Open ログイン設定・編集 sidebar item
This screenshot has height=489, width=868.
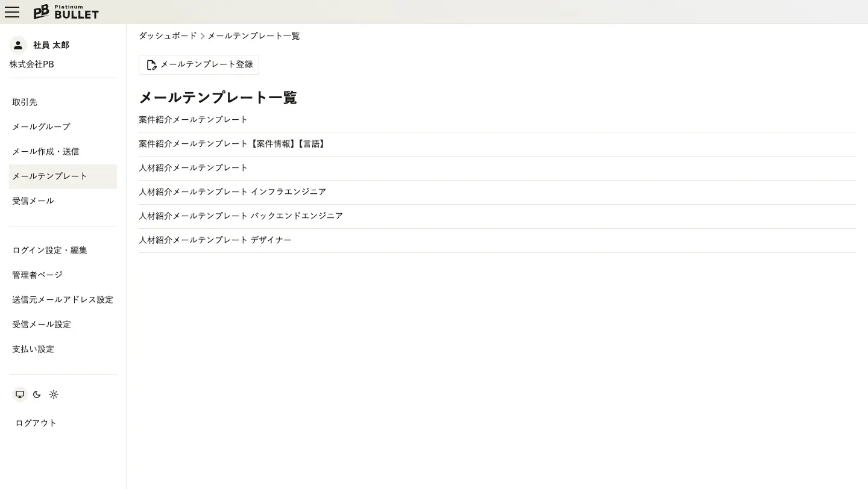(x=49, y=251)
